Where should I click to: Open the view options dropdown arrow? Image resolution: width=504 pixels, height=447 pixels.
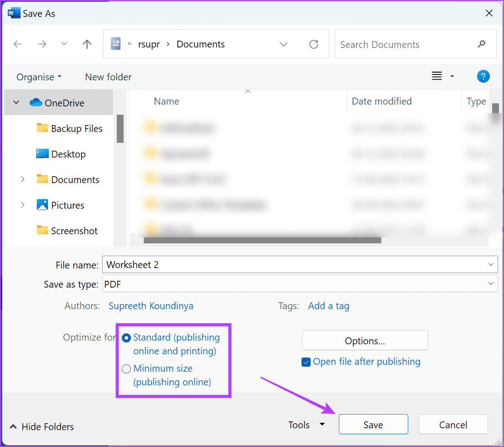(x=452, y=76)
